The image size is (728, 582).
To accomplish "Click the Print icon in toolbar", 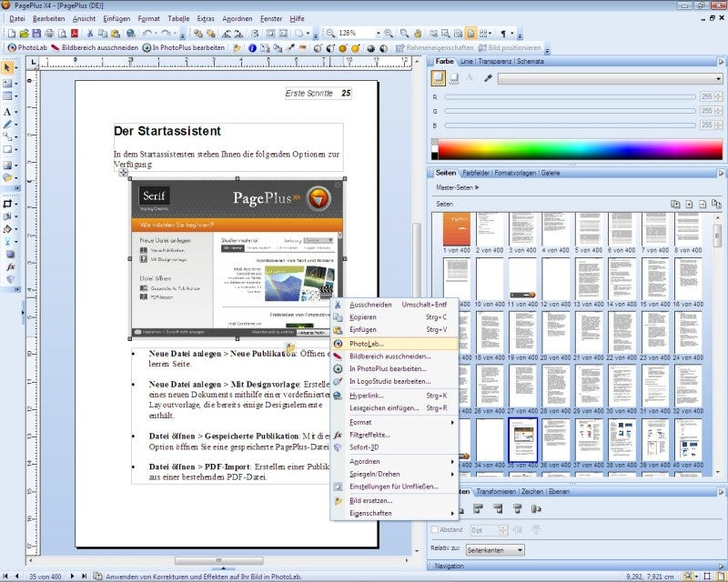I will [49, 34].
